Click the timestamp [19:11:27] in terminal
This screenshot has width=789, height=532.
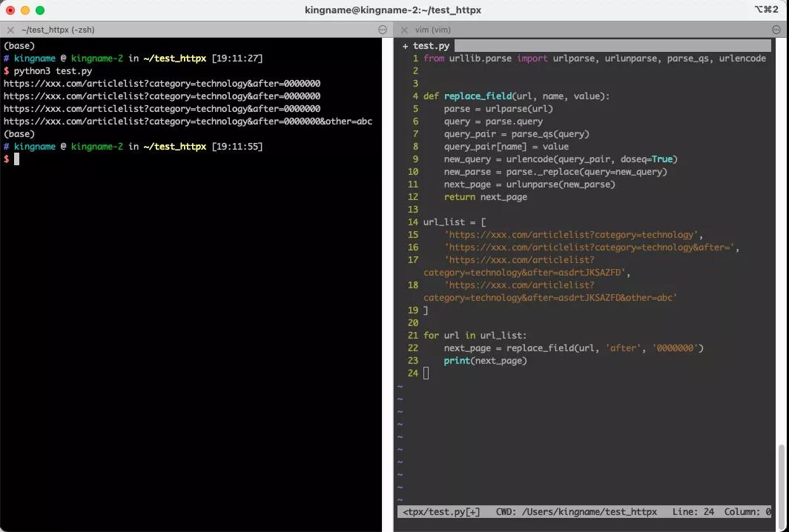pyautogui.click(x=237, y=59)
